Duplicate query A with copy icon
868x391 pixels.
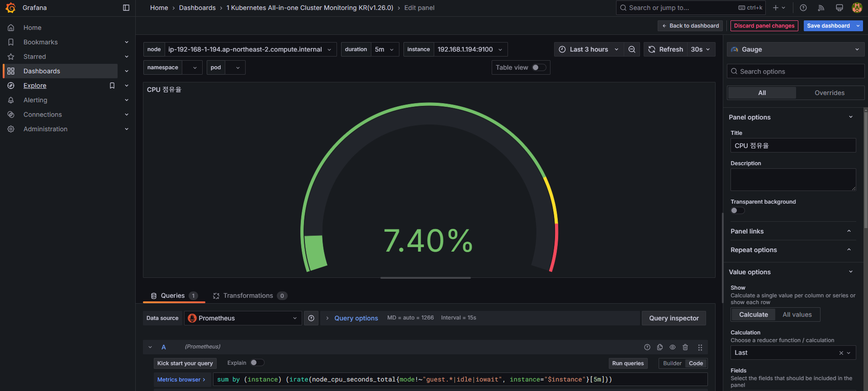(660, 347)
